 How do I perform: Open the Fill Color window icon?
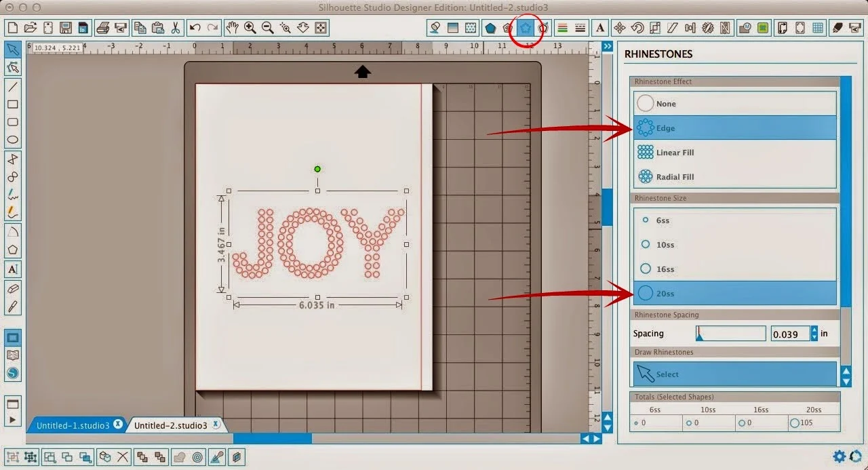pos(435,28)
